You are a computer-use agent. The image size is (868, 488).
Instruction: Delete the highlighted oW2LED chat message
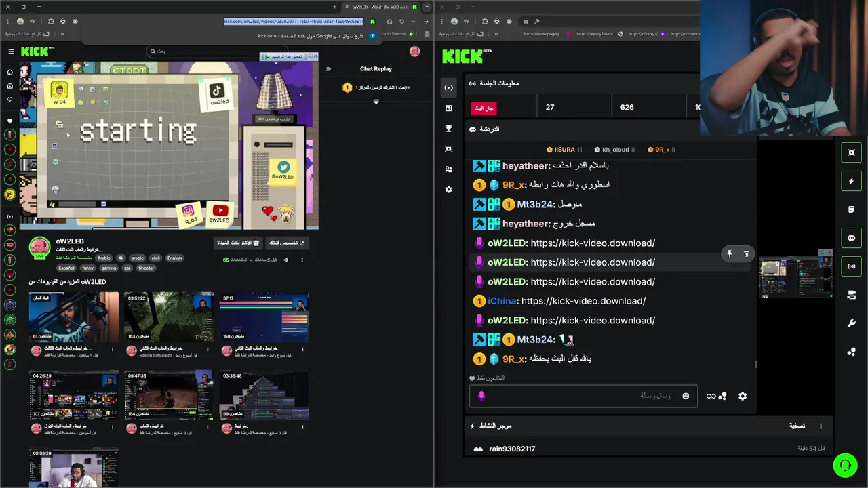[746, 253]
